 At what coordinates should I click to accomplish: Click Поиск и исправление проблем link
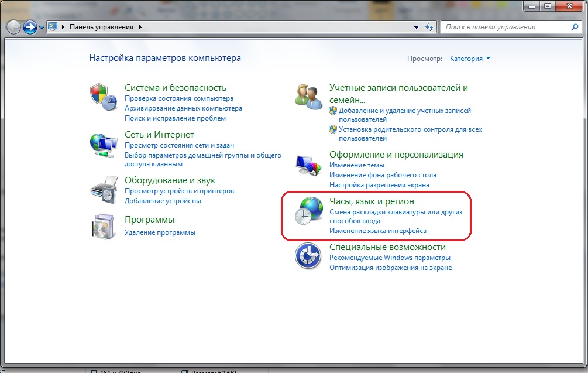pyautogui.click(x=175, y=118)
